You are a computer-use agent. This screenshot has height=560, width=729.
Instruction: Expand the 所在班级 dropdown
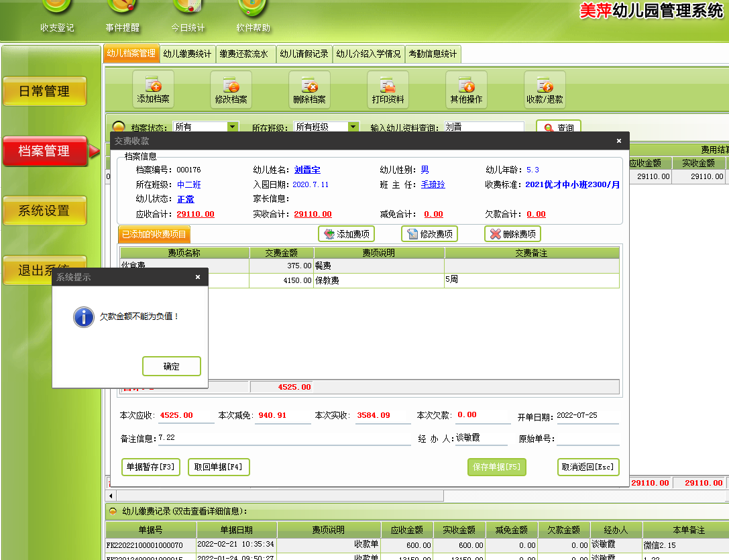(x=353, y=126)
